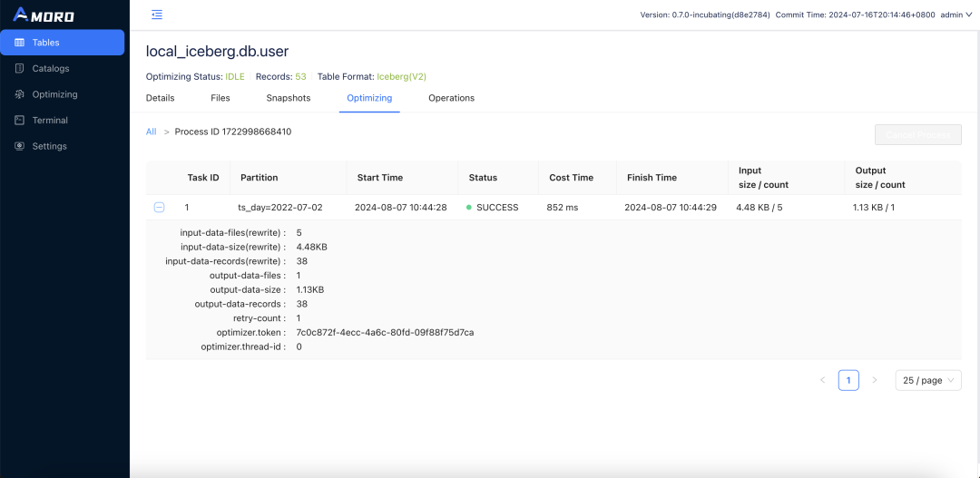The width and height of the screenshot is (980, 478).
Task: Open the Operations tab
Action: pos(451,98)
